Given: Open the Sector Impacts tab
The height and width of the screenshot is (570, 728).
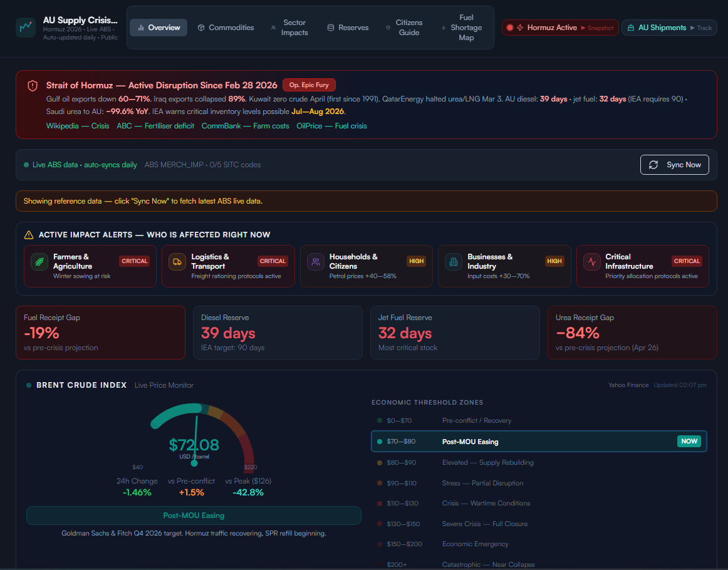Looking at the screenshot, I should pos(289,28).
